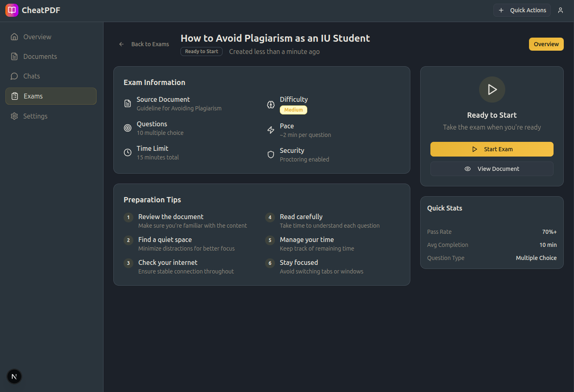Viewport: 574px width, 392px height.
Task: Click the 'Multiple Choice' Question Type value
Action: [536, 258]
